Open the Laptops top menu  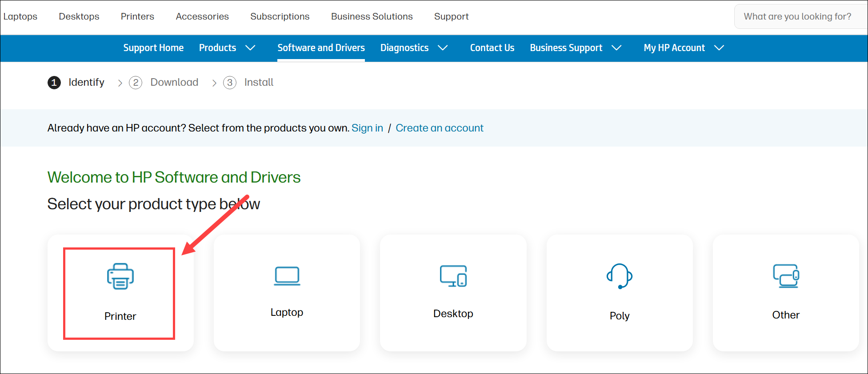20,16
